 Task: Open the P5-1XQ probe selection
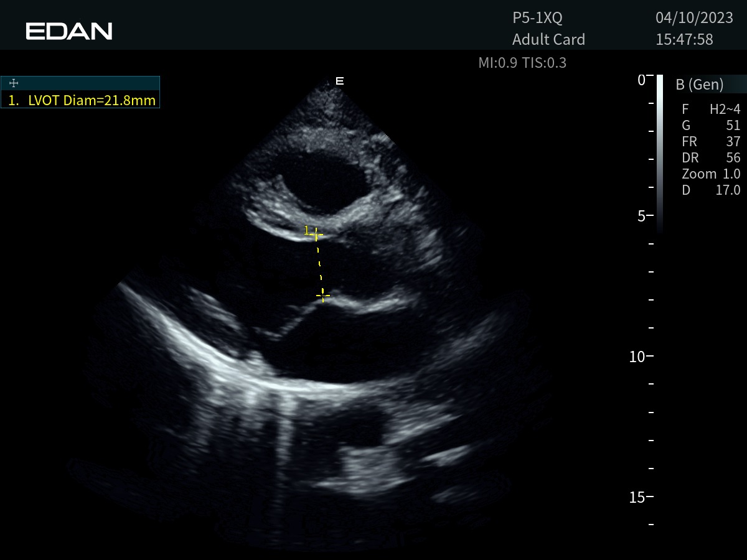pyautogui.click(x=537, y=18)
